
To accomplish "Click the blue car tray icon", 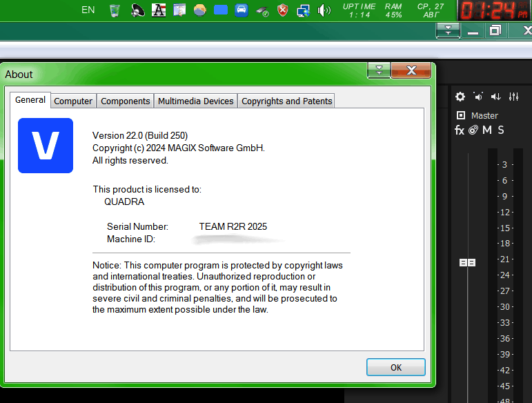I will tap(242, 10).
